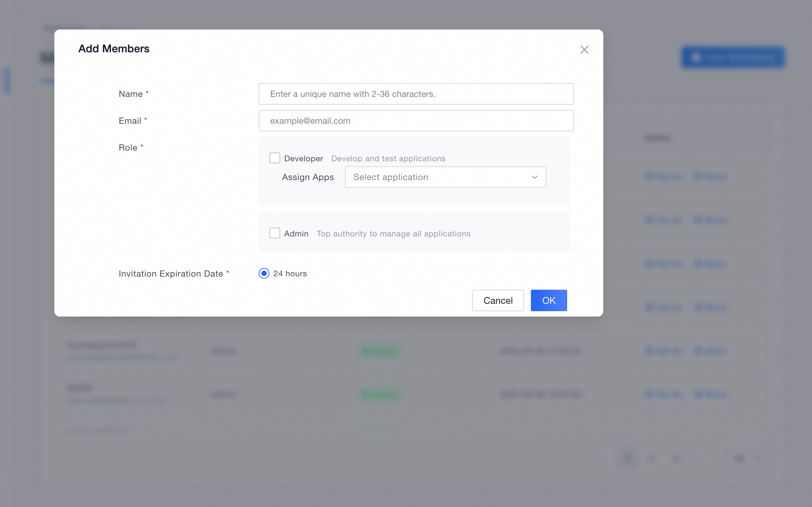The height and width of the screenshot is (507, 812).
Task: Click the Name input field
Action: coord(416,94)
